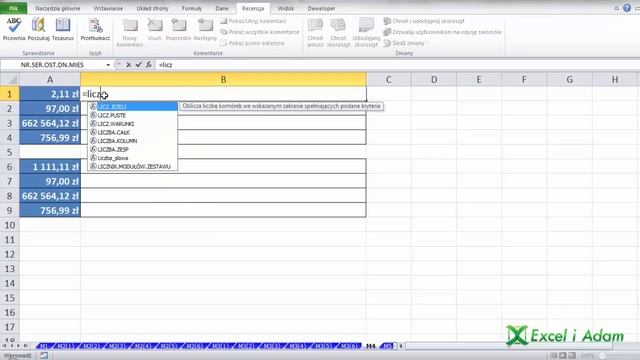The image size is (640, 360).
Task: Switch to Page Layout view in status bar
Action: (x=563, y=356)
